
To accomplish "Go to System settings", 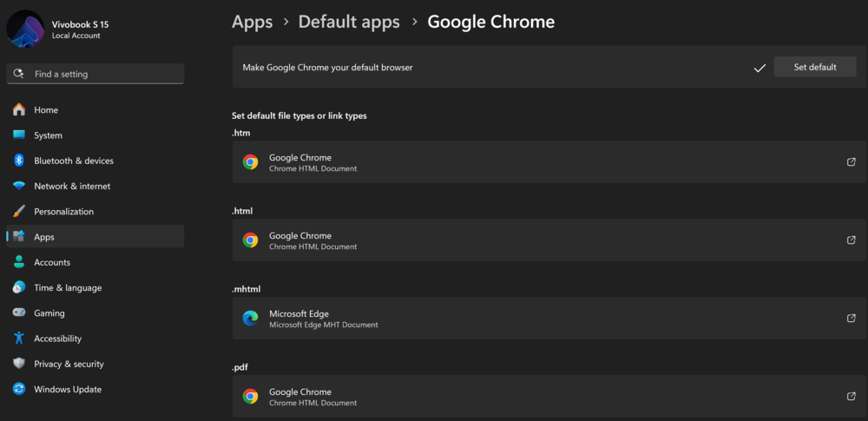I will [95, 135].
